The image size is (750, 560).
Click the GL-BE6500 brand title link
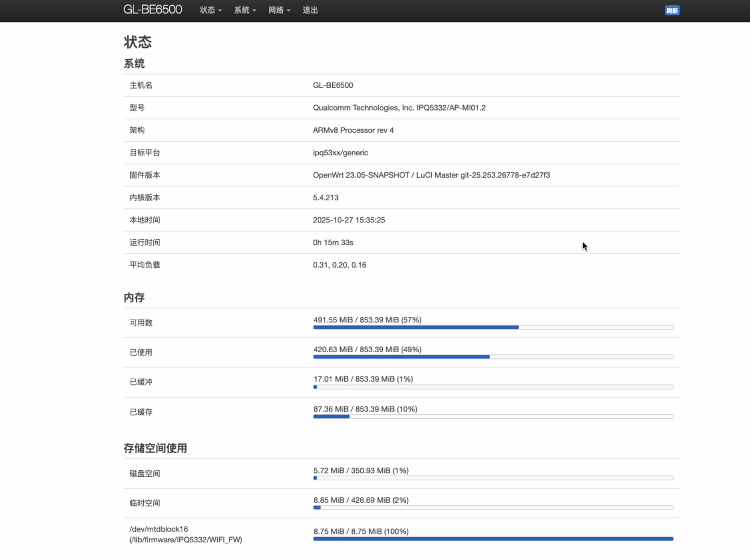153,9
